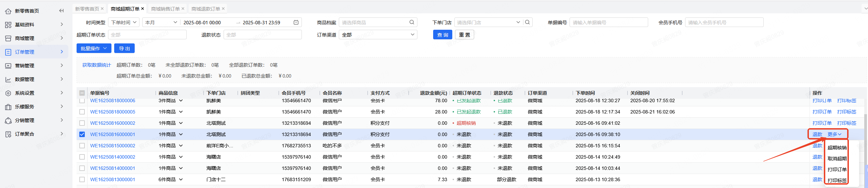Click the 商城管理 store icon

8,39
